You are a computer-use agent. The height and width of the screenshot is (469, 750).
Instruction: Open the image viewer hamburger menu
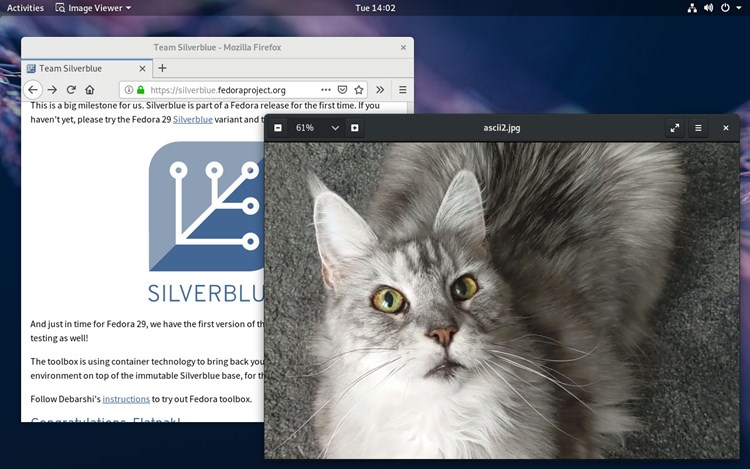pyautogui.click(x=698, y=128)
